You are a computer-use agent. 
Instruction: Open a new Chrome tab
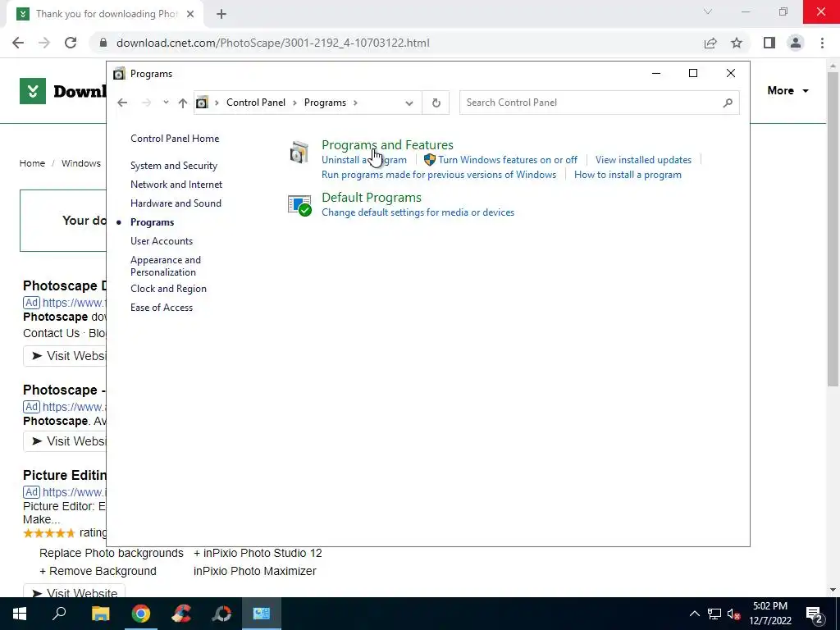pos(221,14)
